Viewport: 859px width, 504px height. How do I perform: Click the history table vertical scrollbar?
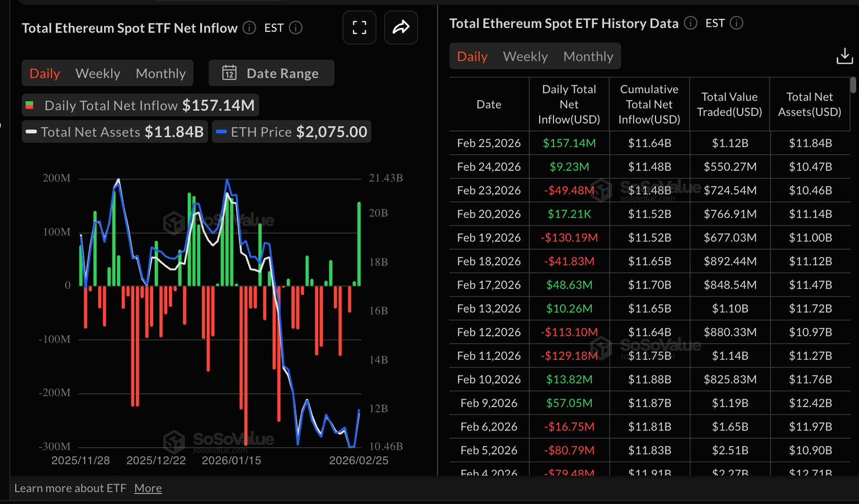853,85
